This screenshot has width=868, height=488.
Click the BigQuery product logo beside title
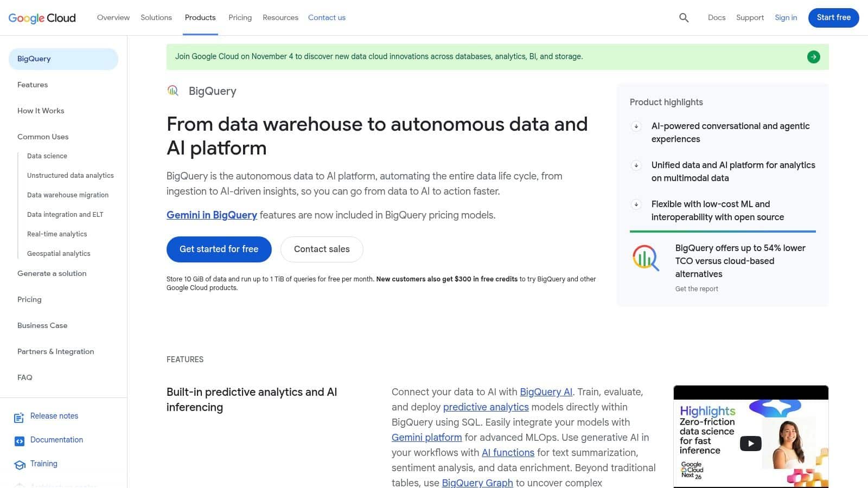pyautogui.click(x=173, y=91)
